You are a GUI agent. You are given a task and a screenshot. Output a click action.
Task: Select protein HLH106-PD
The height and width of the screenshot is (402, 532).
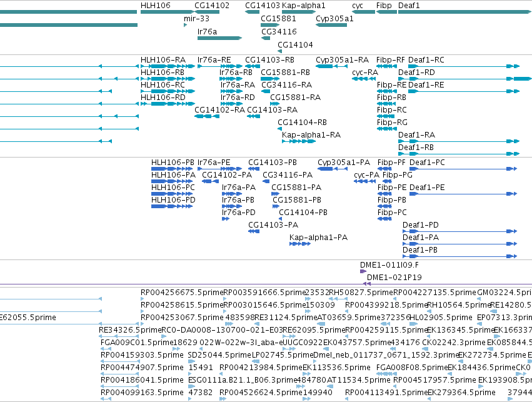tap(173, 200)
